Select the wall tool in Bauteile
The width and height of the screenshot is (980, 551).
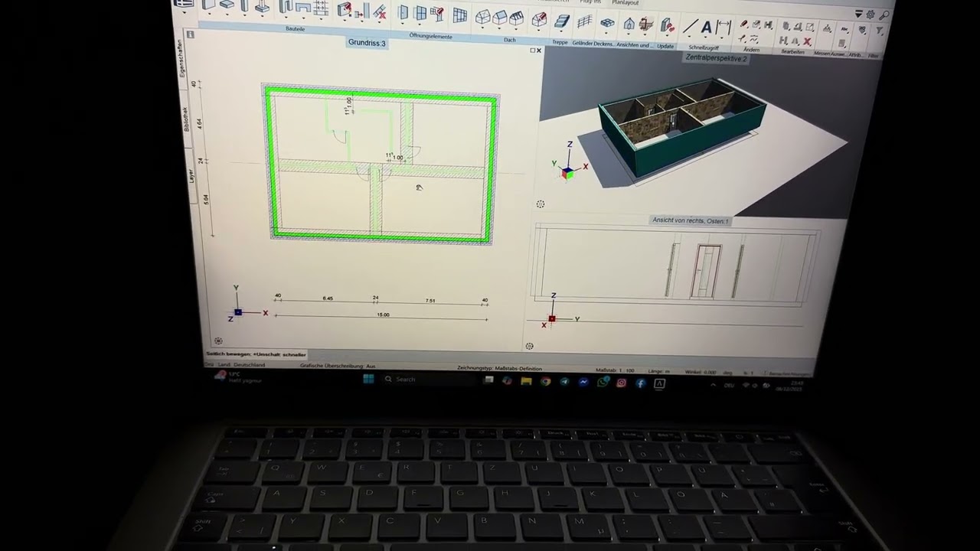click(208, 5)
